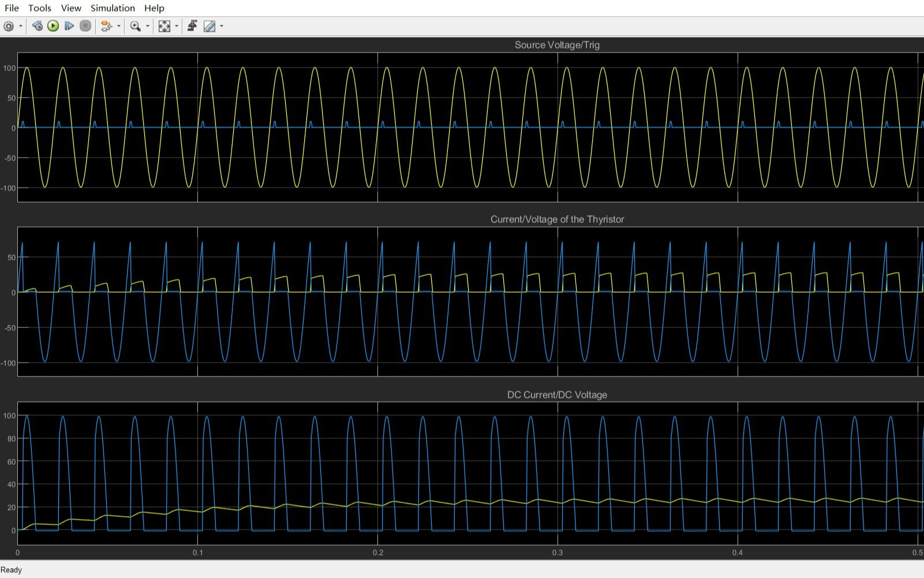The image size is (924, 578).
Task: Click the 0.3 time axis label
Action: (x=558, y=553)
